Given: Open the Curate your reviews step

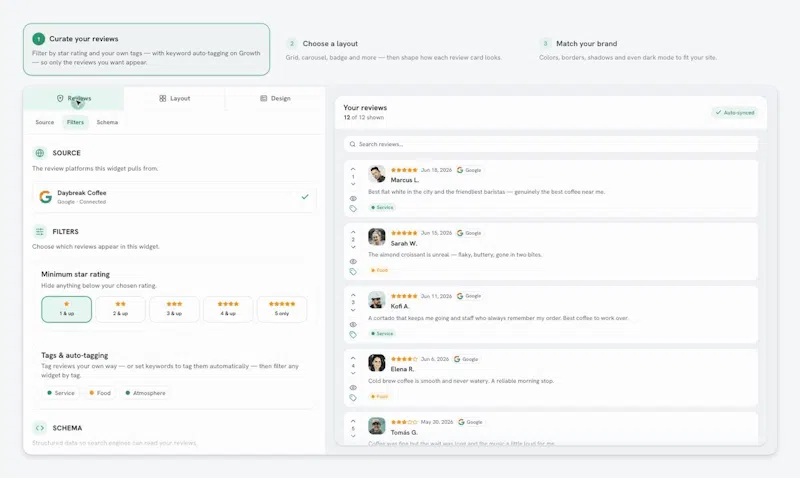Looking at the screenshot, I should tap(146, 49).
